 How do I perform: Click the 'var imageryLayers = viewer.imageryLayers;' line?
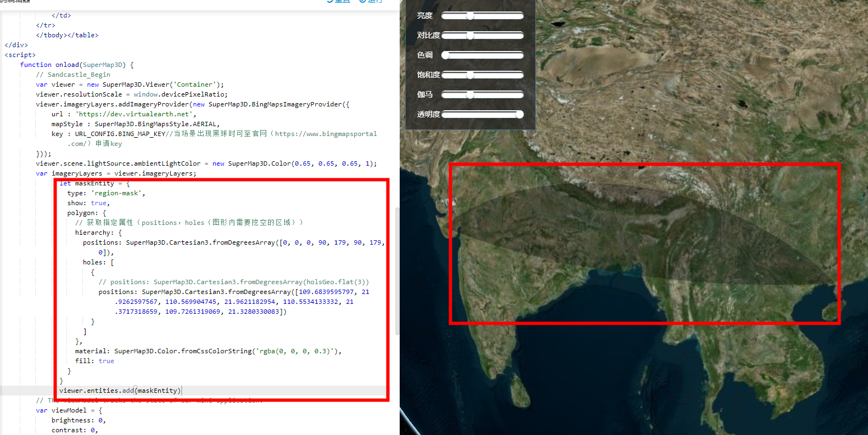point(116,173)
